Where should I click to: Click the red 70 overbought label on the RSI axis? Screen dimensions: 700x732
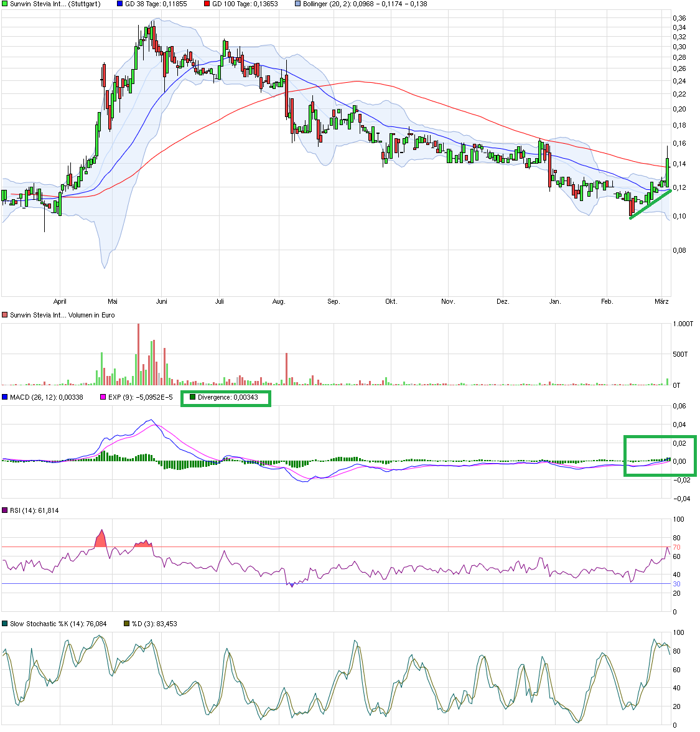point(677,547)
